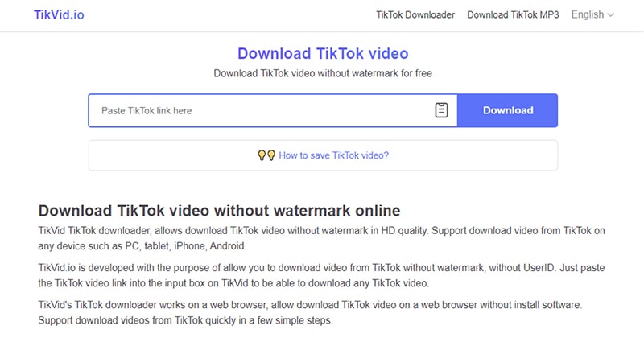Viewport: 644px width, 338px height.
Task: Click the first lightbulb icon
Action: pos(261,155)
